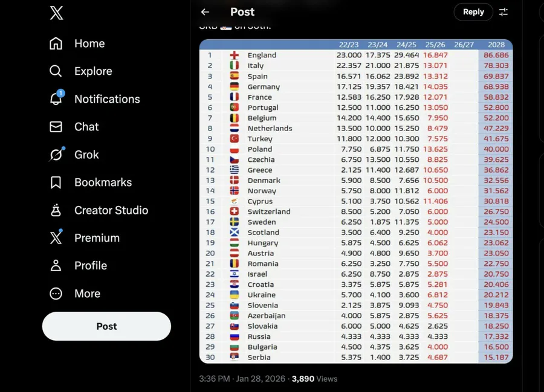Click the Post heading title
This screenshot has width=544, height=392.
(x=242, y=12)
